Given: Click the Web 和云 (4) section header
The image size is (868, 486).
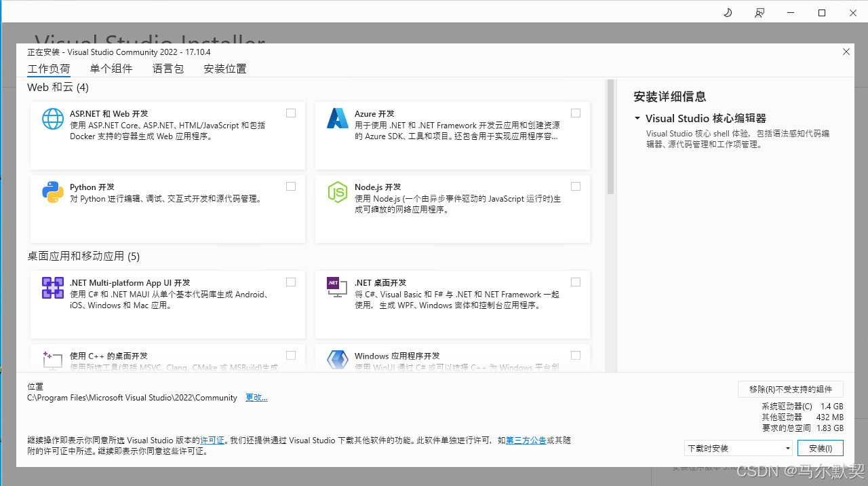Looking at the screenshot, I should coord(58,88).
